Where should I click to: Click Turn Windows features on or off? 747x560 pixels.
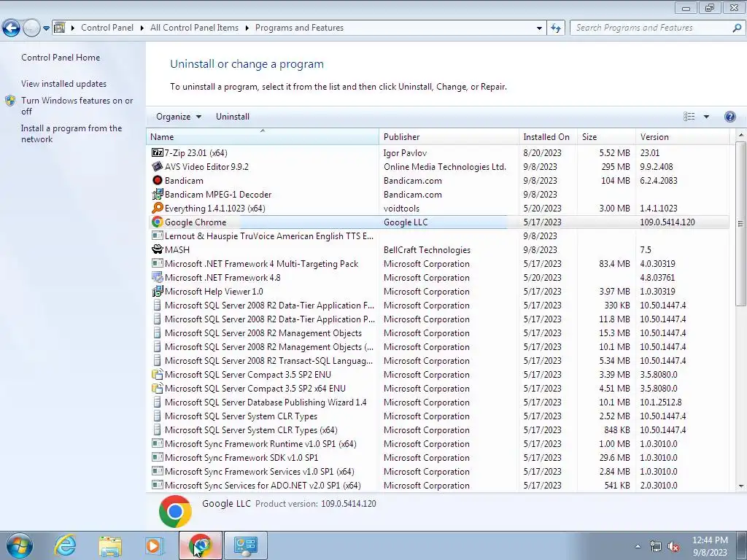(x=77, y=106)
